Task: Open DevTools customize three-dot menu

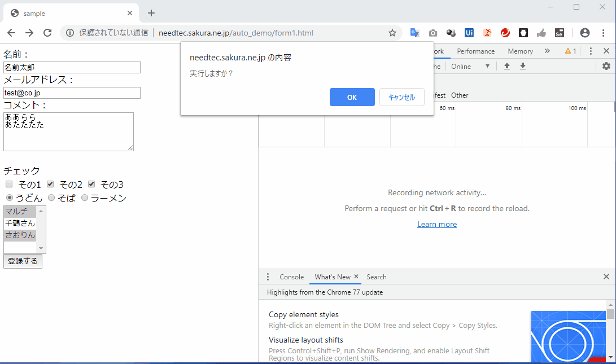Action: (591, 51)
